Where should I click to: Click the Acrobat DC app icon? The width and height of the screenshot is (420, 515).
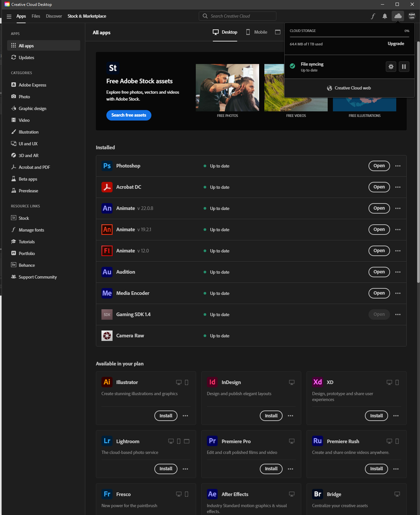pyautogui.click(x=107, y=187)
